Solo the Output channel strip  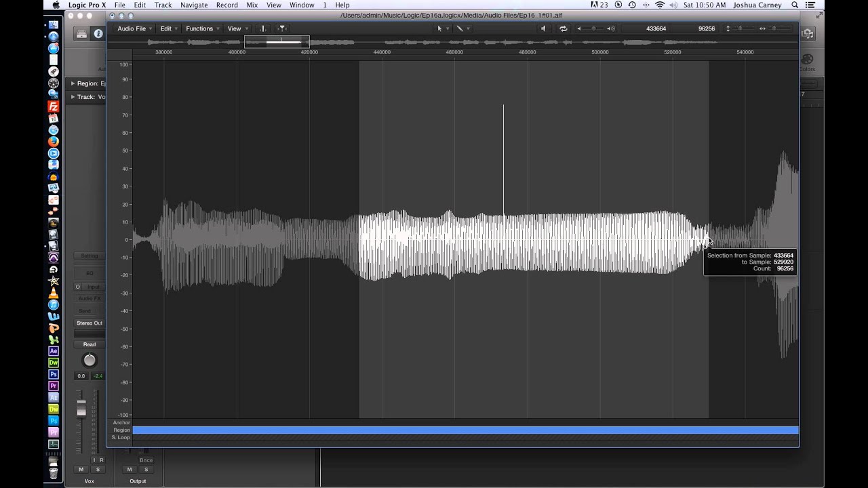pyautogui.click(x=146, y=470)
